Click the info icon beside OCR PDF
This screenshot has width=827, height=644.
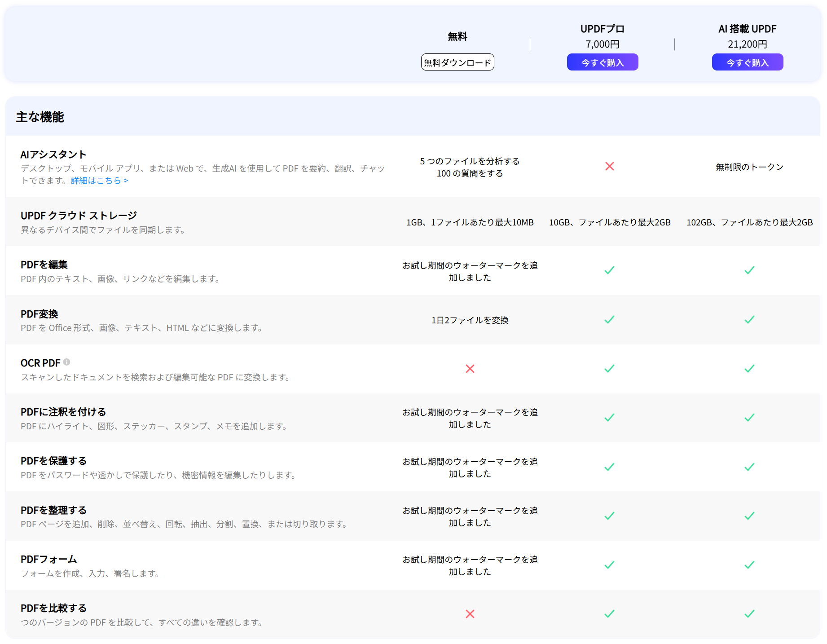click(x=66, y=362)
